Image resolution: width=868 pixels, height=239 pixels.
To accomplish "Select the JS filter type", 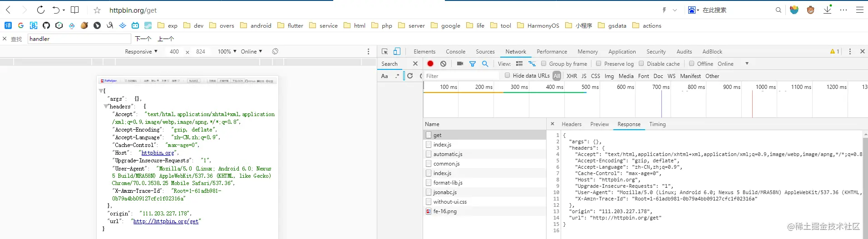I will [x=584, y=76].
